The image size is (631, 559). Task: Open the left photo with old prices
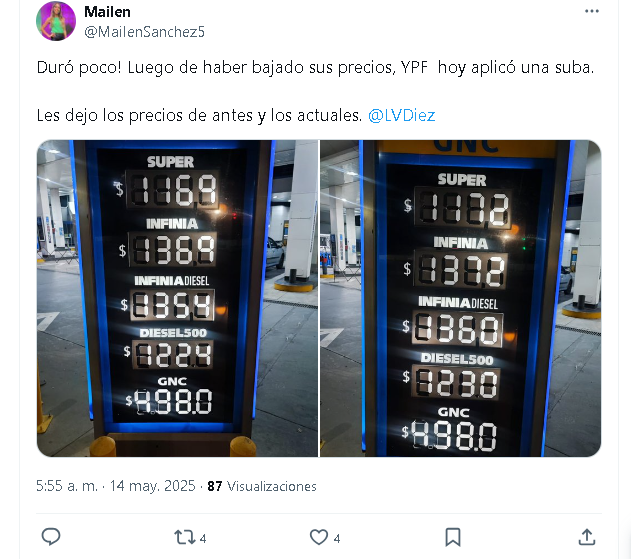point(177,298)
